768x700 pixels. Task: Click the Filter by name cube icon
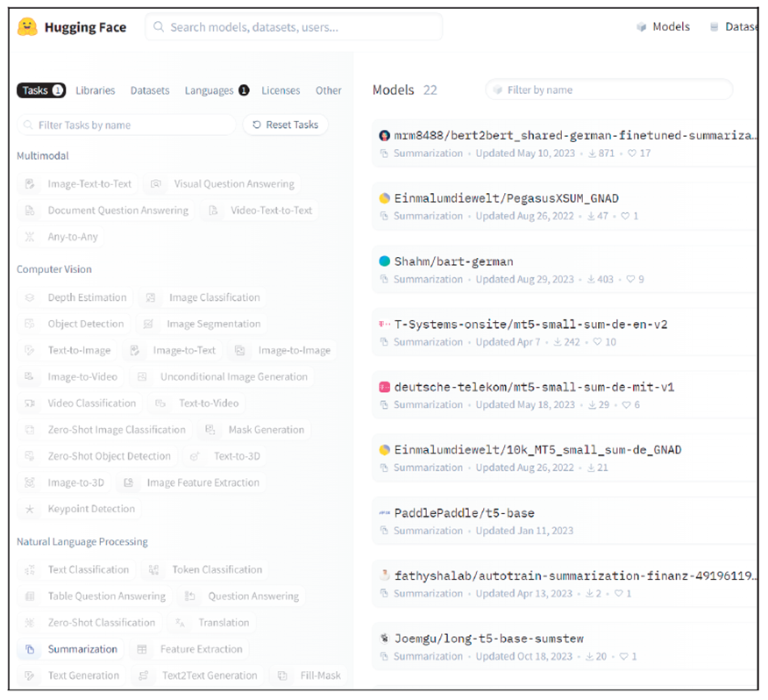[498, 89]
